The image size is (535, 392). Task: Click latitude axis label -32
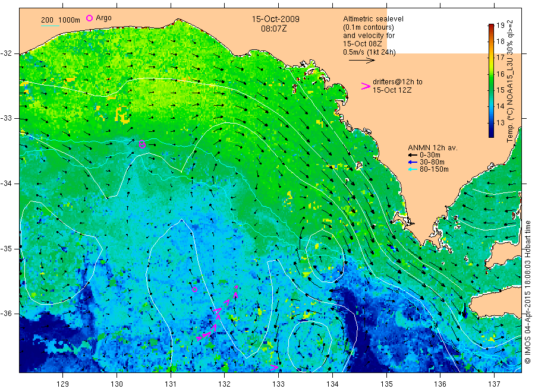6,53
